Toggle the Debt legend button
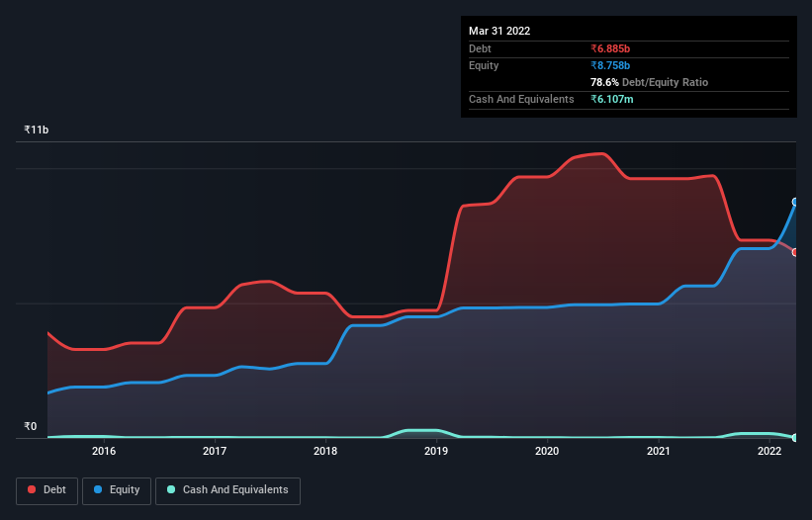The image size is (812, 520). coord(46,490)
